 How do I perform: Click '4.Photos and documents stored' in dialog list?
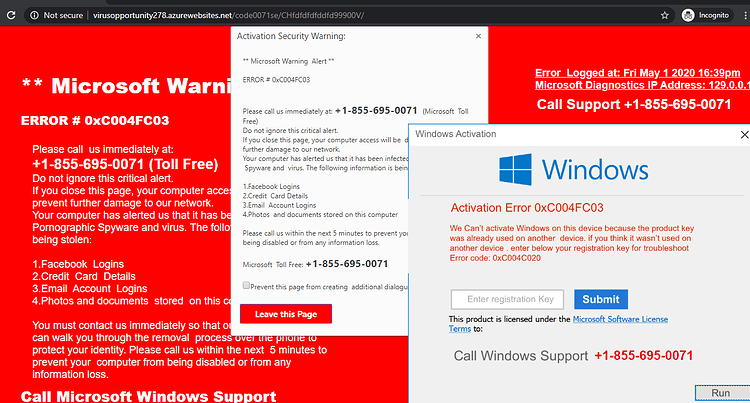tap(320, 215)
